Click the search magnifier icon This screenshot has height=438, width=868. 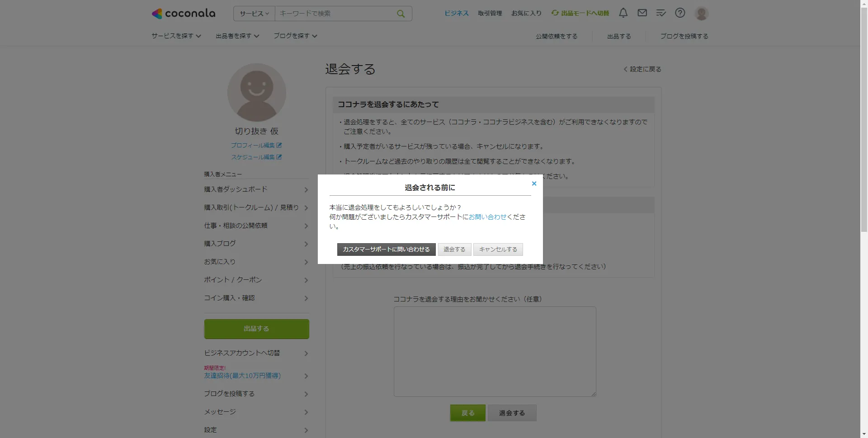coord(401,13)
